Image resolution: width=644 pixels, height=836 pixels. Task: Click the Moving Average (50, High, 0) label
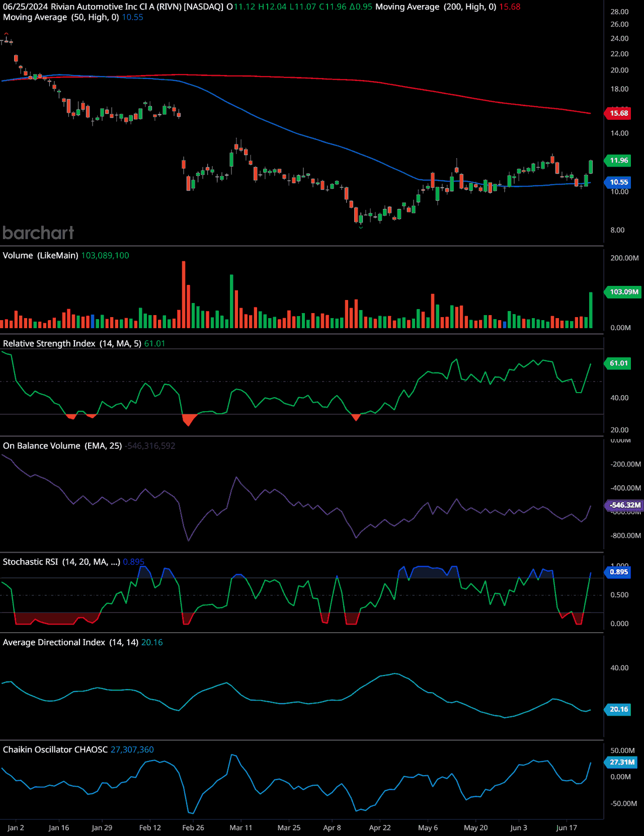tap(61, 17)
